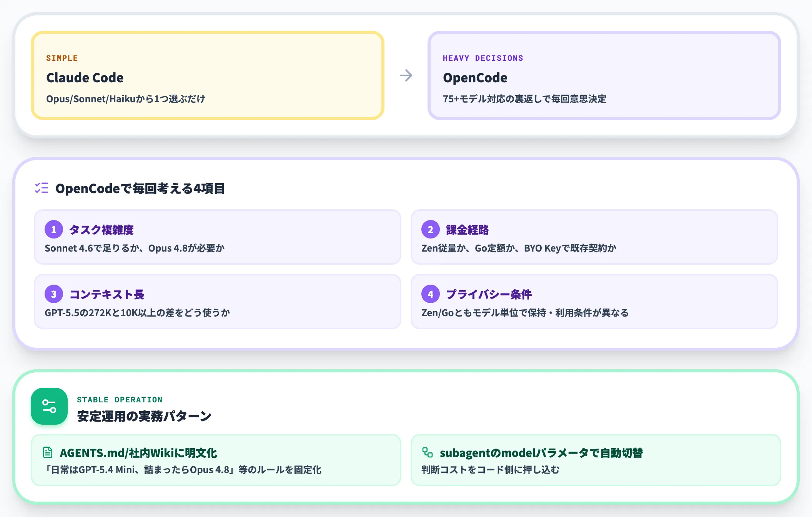The image size is (812, 517).
Task: Click the OpenCodeで毎回考える4項目 heading
Action: coord(140,188)
